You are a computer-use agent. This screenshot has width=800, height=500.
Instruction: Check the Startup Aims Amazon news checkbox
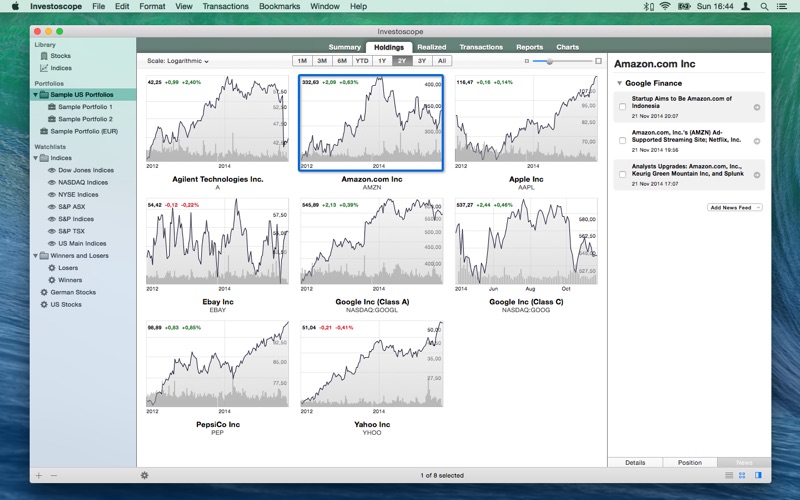pyautogui.click(x=622, y=107)
